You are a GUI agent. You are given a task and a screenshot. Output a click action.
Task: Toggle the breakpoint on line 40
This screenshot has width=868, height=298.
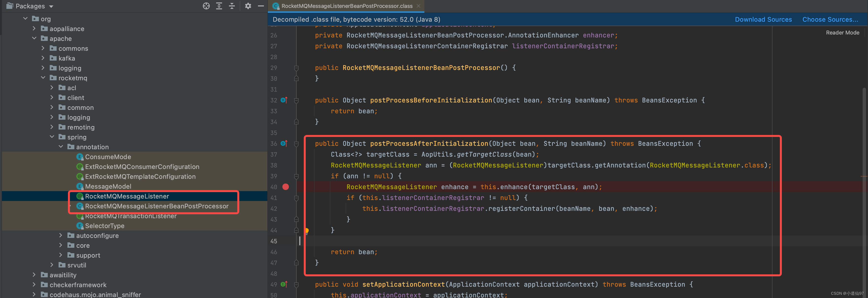click(285, 187)
